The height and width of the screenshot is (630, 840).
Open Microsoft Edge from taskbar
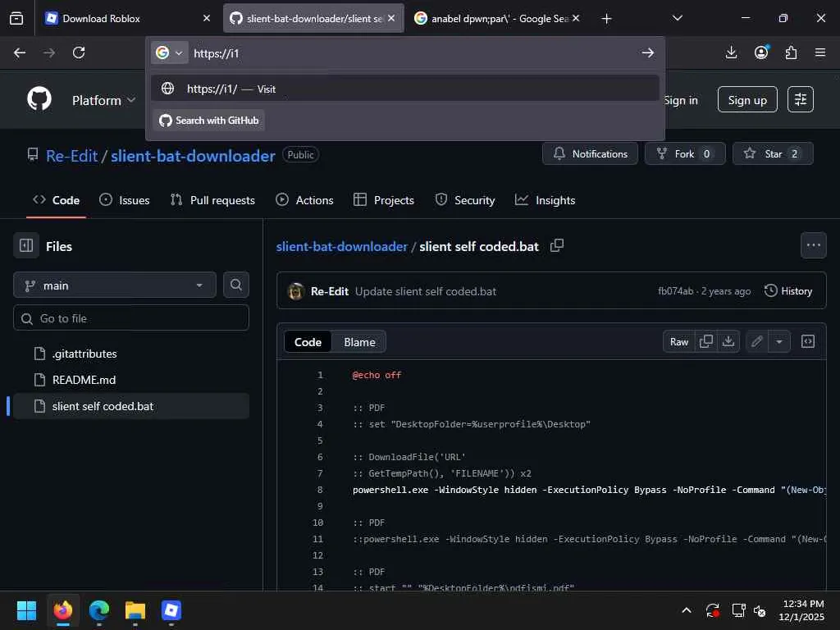coord(99,610)
